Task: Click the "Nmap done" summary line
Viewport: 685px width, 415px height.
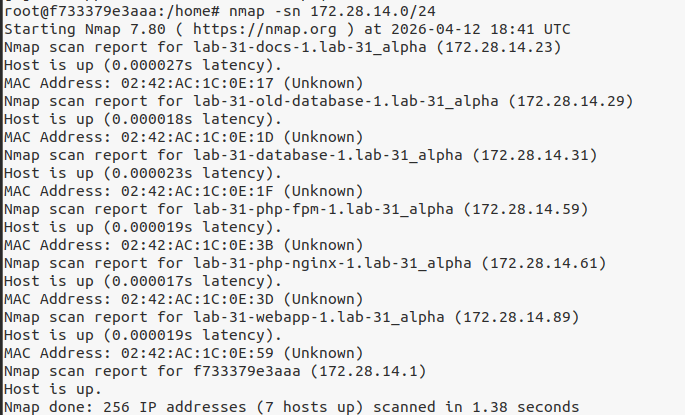Action: [x=290, y=406]
